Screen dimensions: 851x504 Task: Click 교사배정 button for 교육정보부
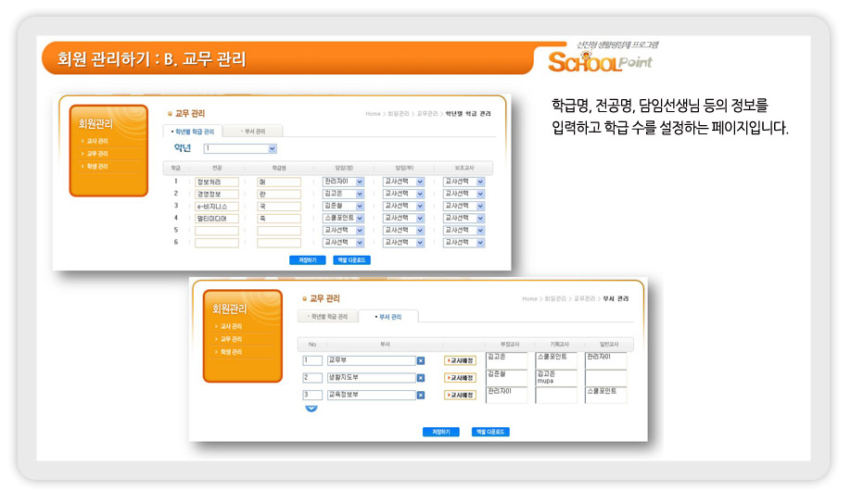[x=461, y=395]
